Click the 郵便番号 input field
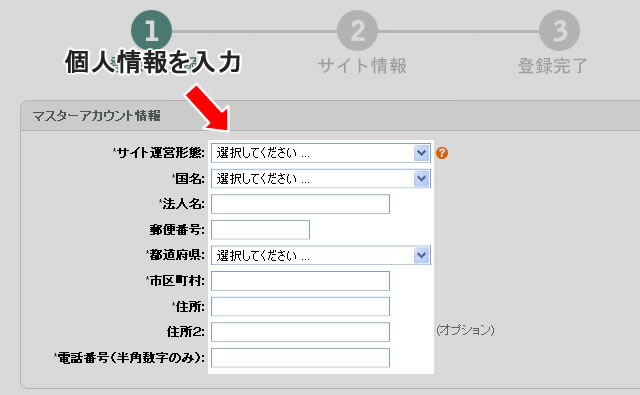Image resolution: width=640 pixels, height=395 pixels. click(260, 230)
